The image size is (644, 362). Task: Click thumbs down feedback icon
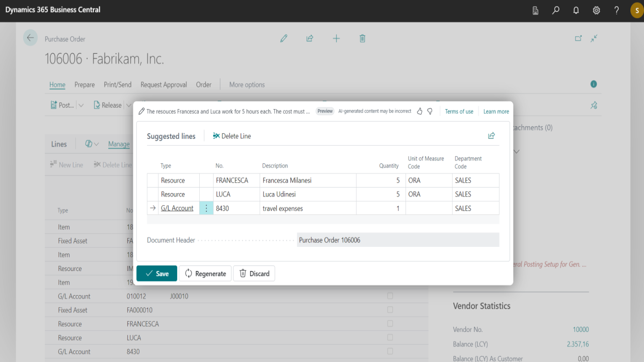[430, 111]
